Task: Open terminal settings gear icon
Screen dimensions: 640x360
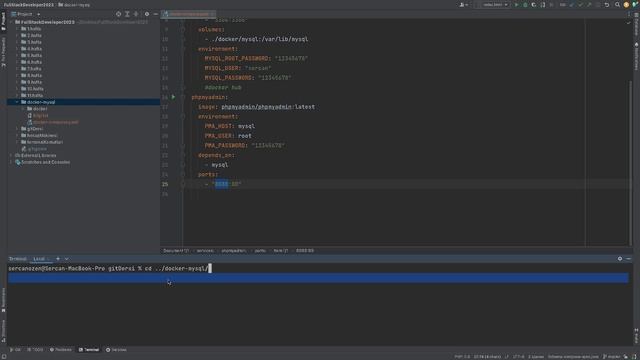Action: tap(620, 259)
